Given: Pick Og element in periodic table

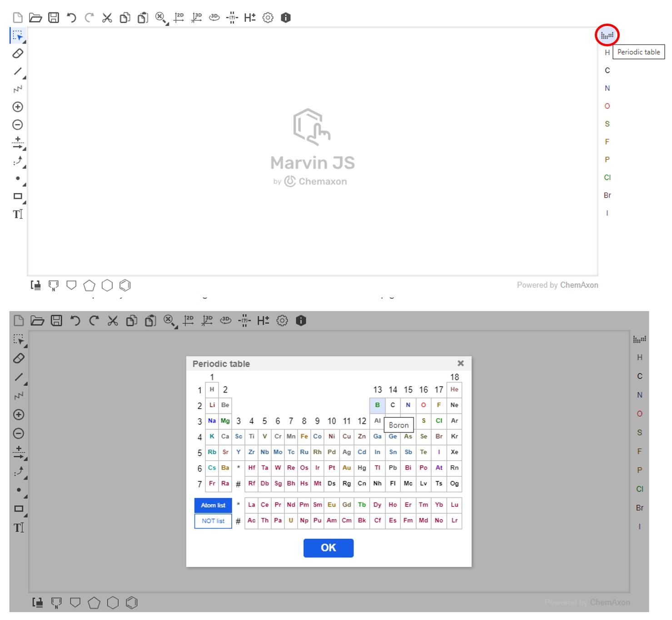Looking at the screenshot, I should coord(454,484).
